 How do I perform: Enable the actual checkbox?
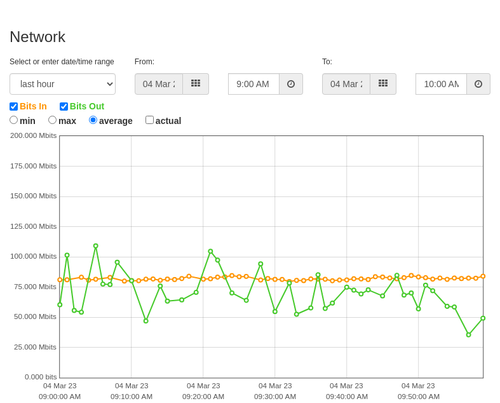[x=150, y=120]
